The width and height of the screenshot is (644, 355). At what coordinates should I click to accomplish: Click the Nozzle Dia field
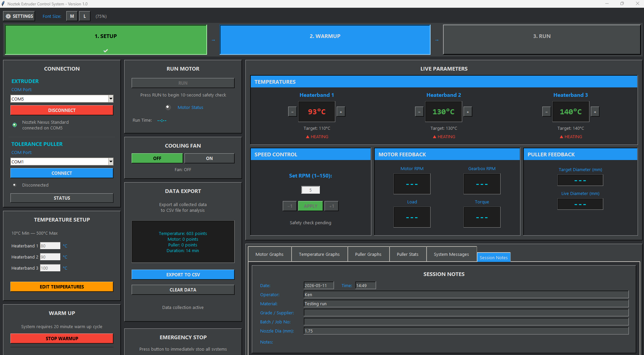pos(466,331)
